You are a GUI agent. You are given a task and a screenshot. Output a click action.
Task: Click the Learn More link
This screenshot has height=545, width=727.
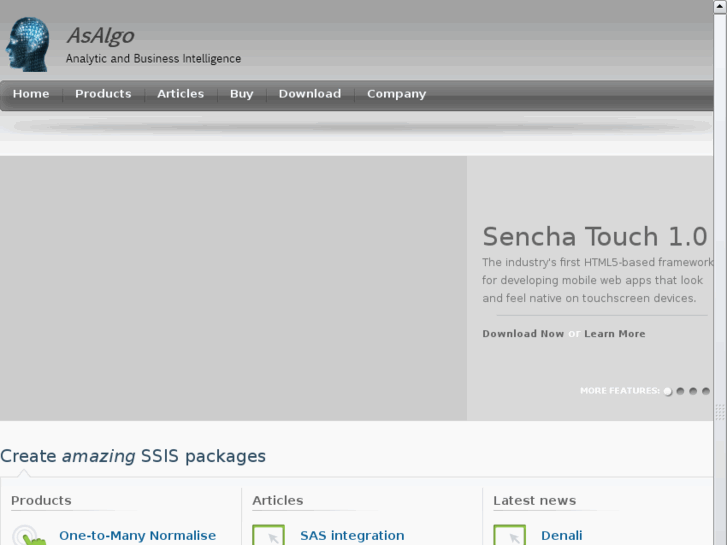click(615, 334)
